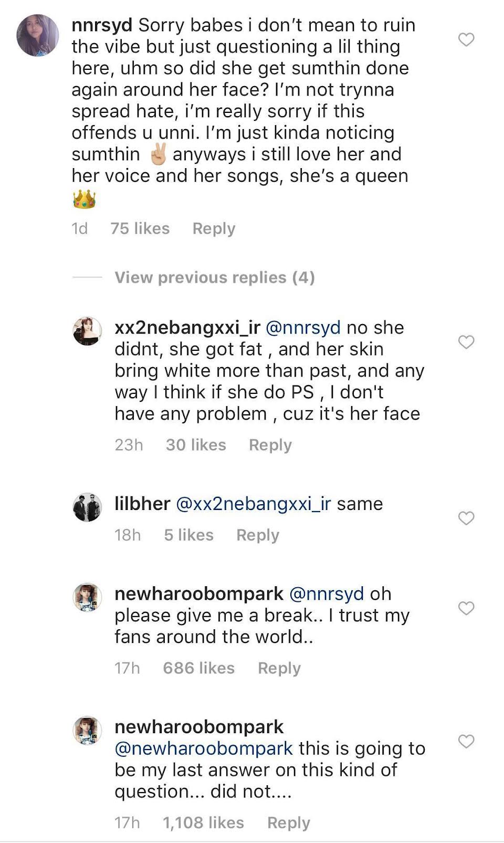This screenshot has width=504, height=843.
Task: Reply to the 1,108-likes comment
Action: (288, 823)
